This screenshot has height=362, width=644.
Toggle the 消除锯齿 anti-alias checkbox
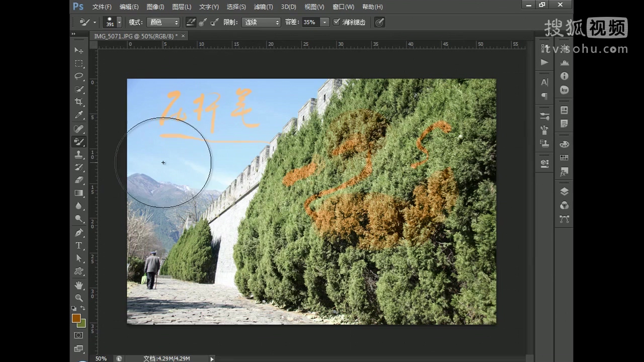click(x=337, y=22)
